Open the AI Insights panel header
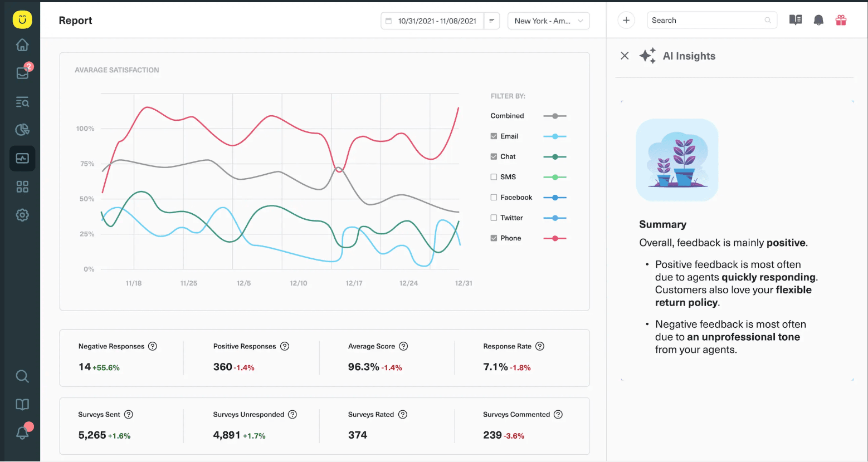This screenshot has height=462, width=868. (x=689, y=56)
